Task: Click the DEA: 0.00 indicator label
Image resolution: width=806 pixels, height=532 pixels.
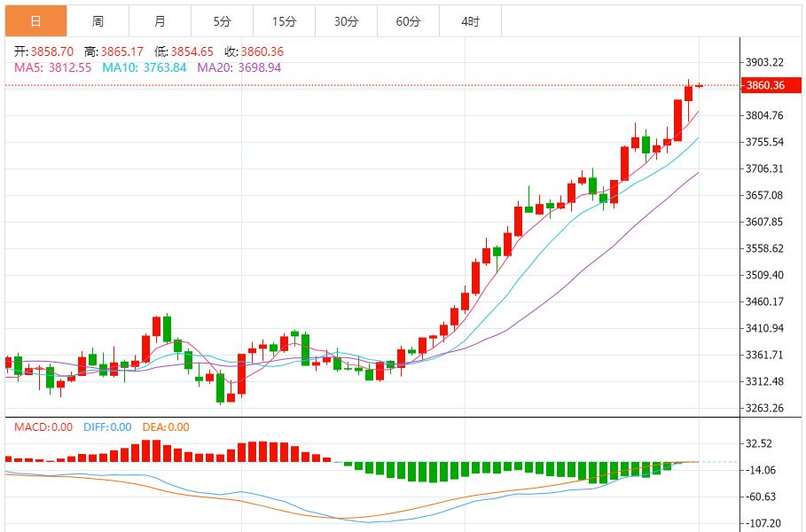Action: pos(167,427)
